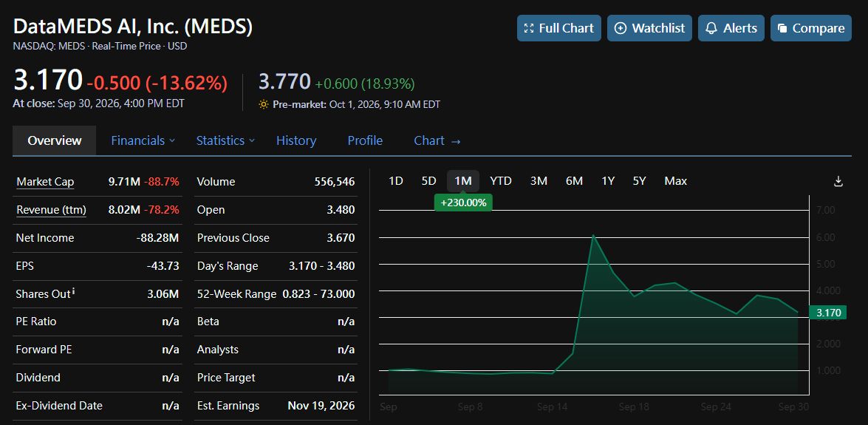
Task: Select the 6M chart range
Action: point(574,181)
